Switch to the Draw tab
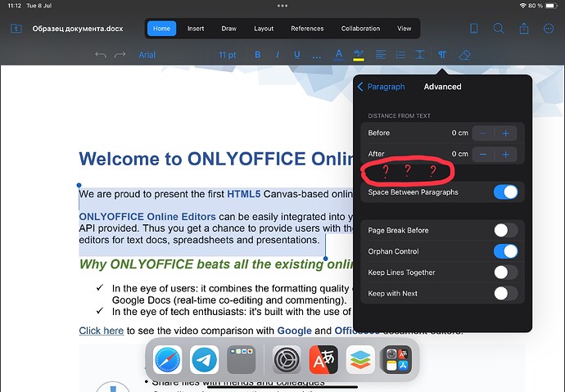Screen dimensions: 565x392 coord(228,29)
